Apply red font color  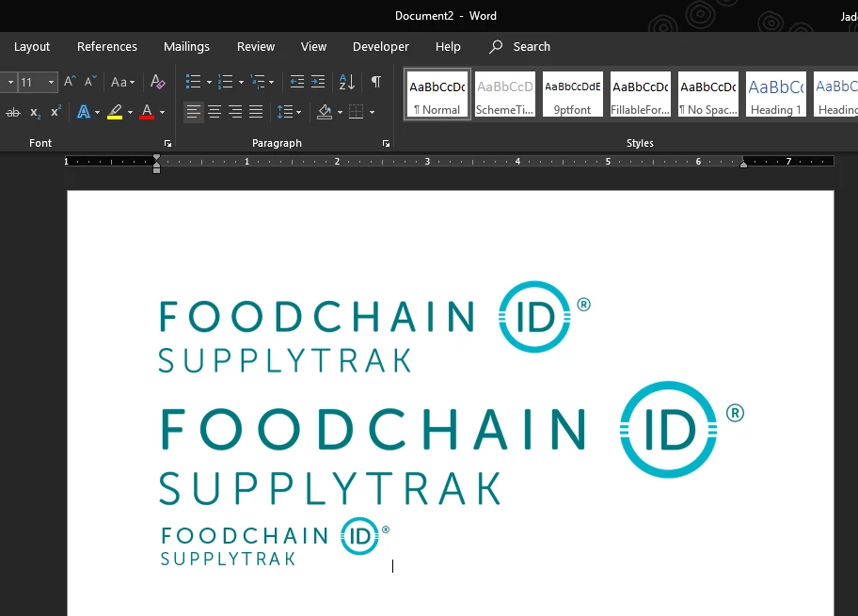(x=147, y=112)
